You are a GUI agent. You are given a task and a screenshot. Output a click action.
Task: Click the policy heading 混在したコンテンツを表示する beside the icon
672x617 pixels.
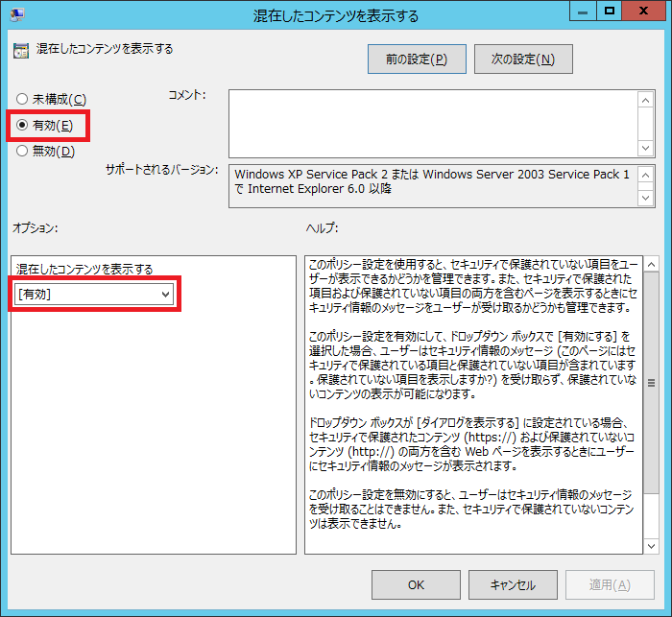105,49
